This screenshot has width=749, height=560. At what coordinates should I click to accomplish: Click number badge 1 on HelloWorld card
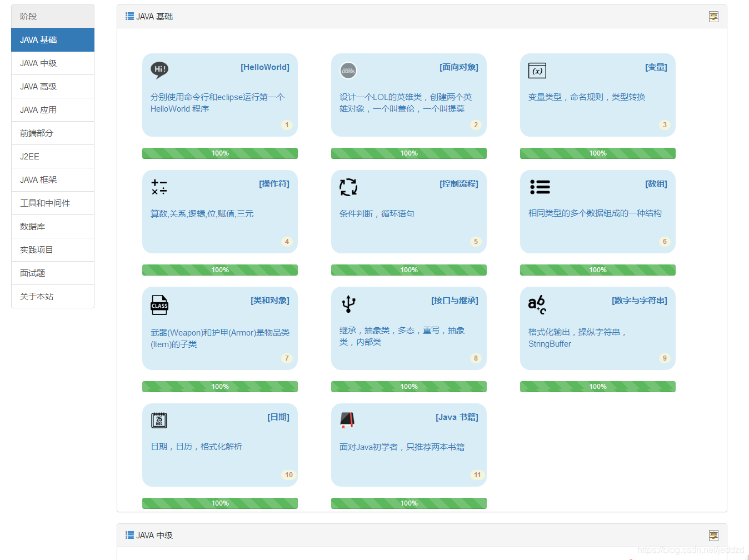tap(287, 125)
